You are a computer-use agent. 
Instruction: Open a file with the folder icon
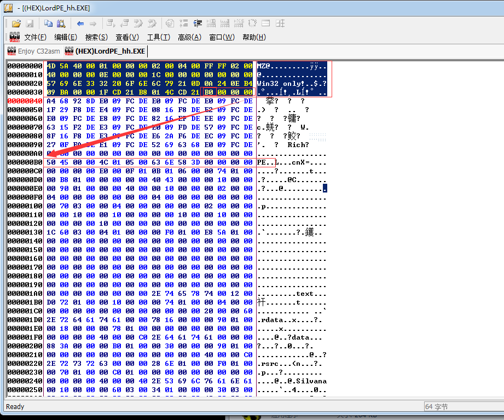[16, 24]
